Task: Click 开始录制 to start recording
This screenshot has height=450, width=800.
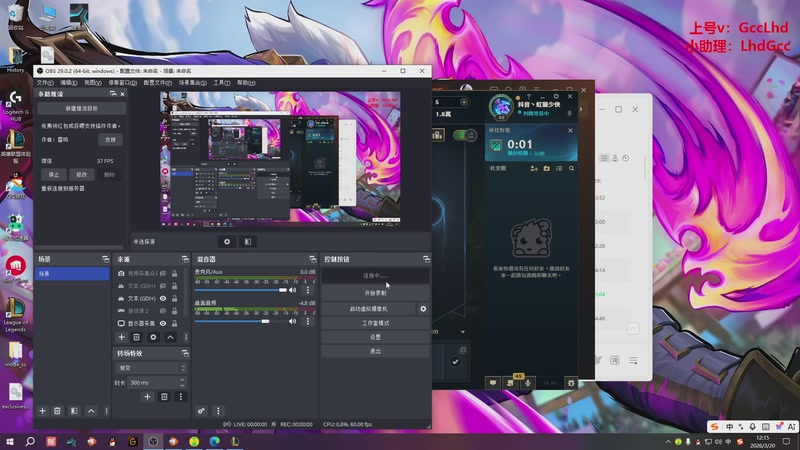Action: tap(375, 293)
